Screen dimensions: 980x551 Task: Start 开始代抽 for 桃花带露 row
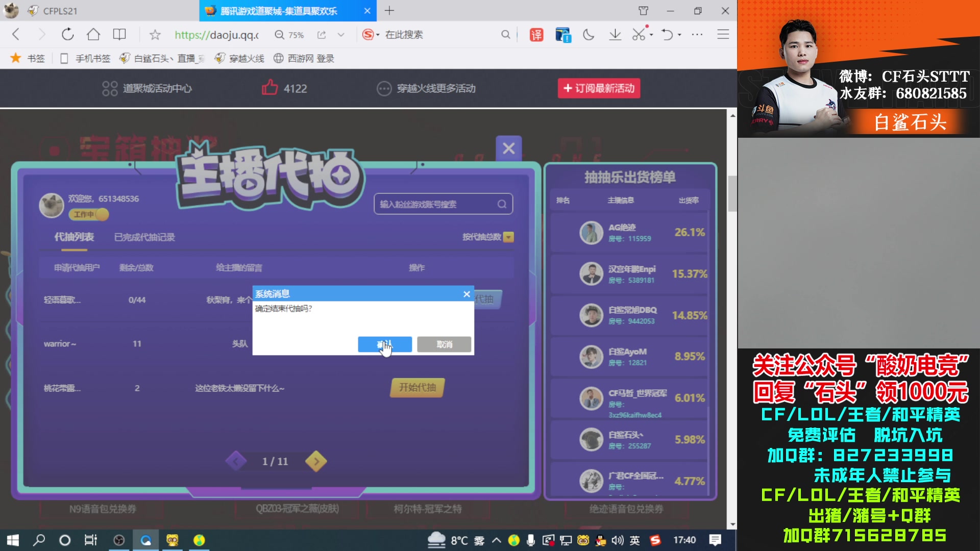[418, 387]
